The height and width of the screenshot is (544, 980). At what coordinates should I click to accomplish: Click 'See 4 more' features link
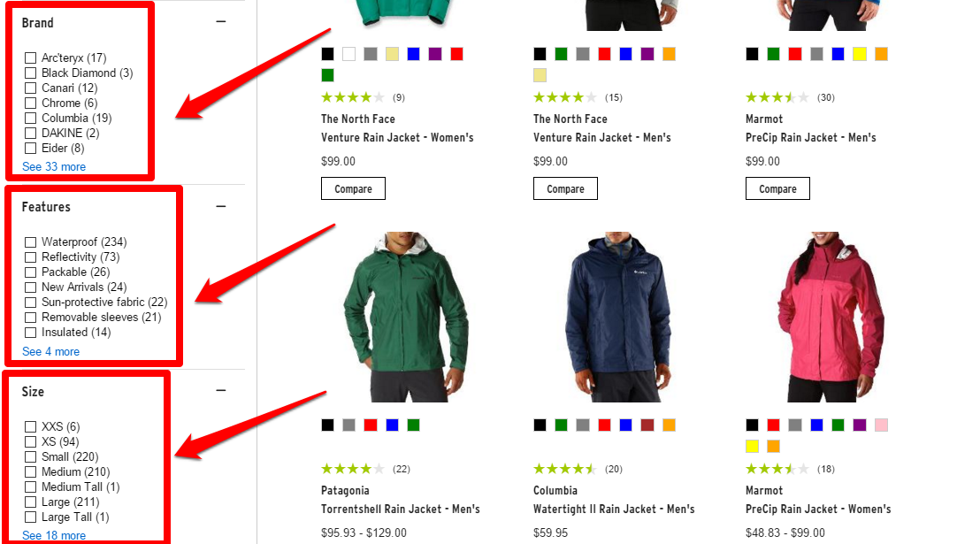click(x=50, y=351)
